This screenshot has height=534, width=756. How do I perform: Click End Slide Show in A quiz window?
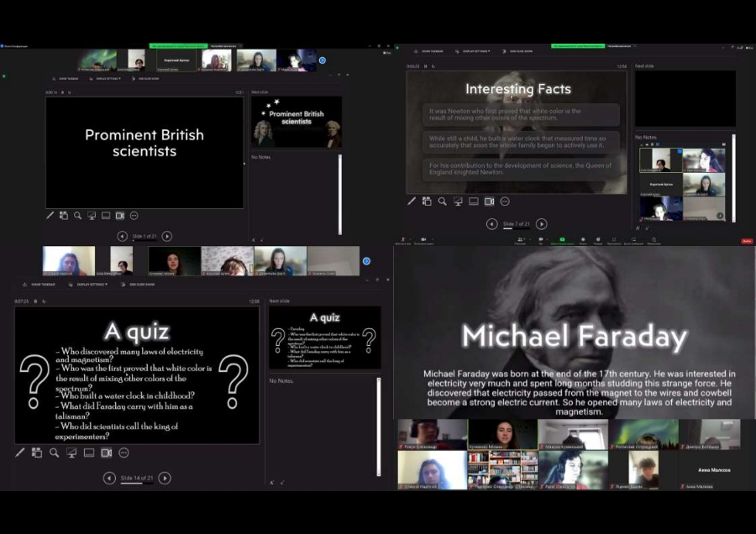(139, 285)
